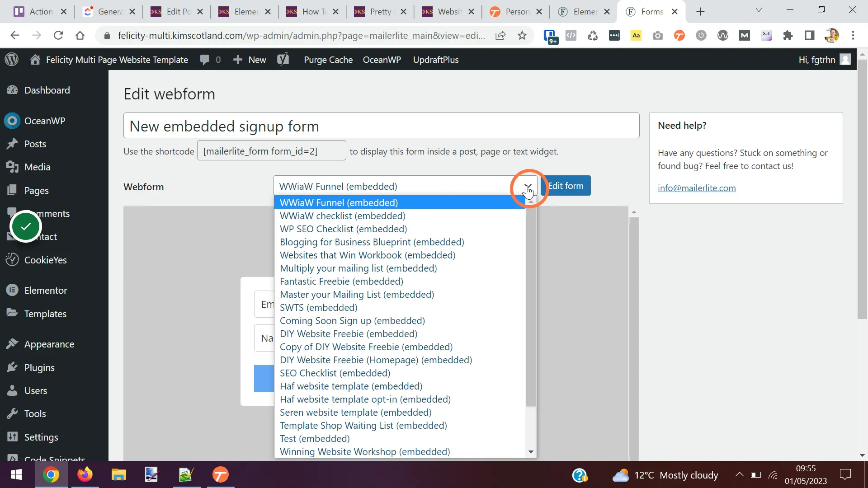Image resolution: width=868 pixels, height=488 pixels.
Task: Open Plugins in the sidebar
Action: coord(39,367)
